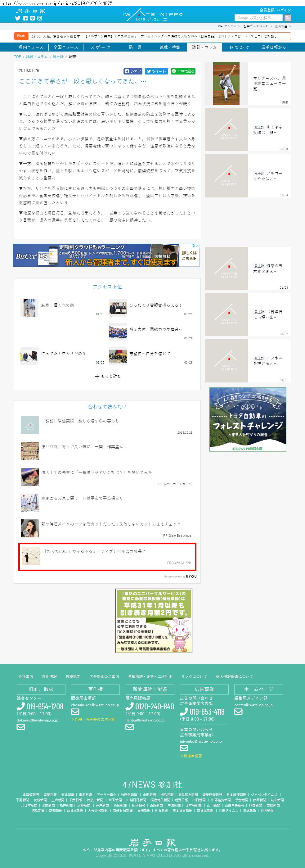Click 風土計 breadcrumb link
Image resolution: width=305 pixels, height=868 pixels.
point(58,57)
